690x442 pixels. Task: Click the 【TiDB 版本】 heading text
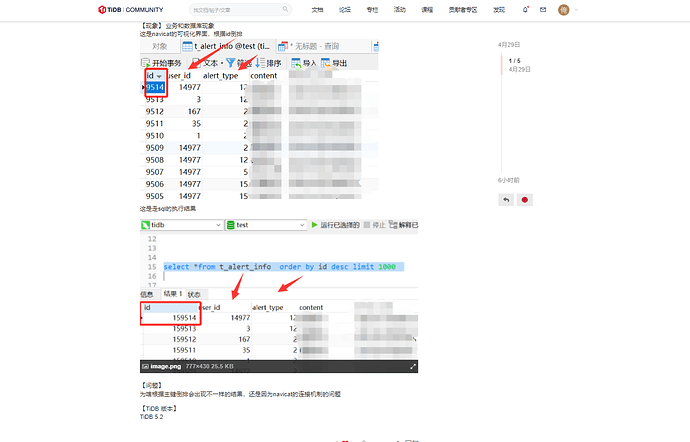coord(159,409)
